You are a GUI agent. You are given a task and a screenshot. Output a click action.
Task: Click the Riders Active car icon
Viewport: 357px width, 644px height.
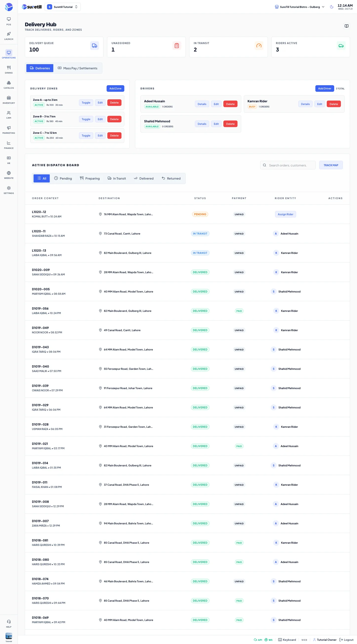point(341,46)
